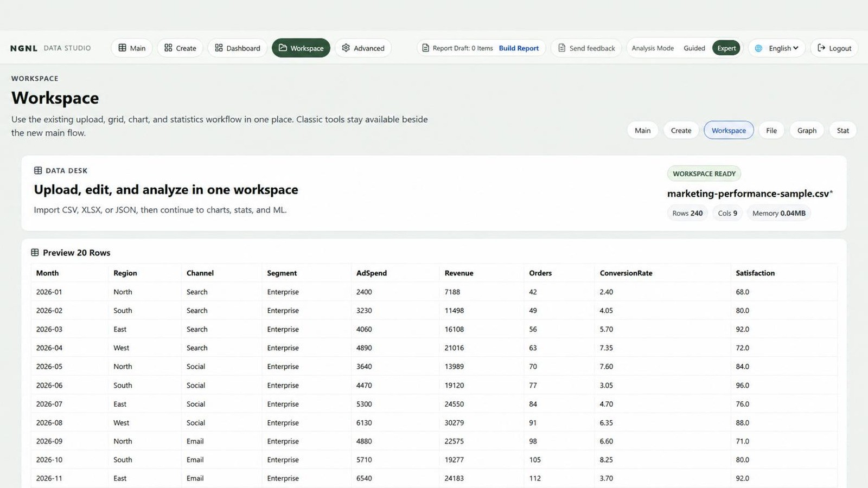Click the Advanced gear icon

346,48
